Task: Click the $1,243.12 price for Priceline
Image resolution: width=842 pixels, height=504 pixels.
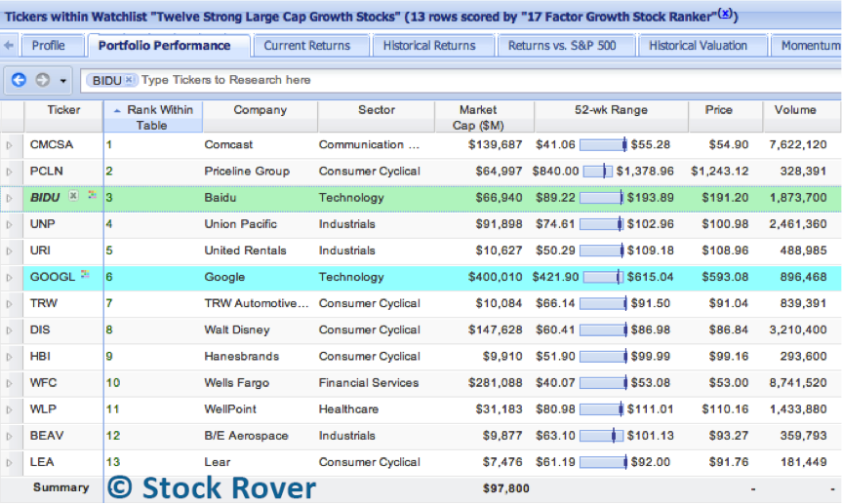Action: pos(720,172)
